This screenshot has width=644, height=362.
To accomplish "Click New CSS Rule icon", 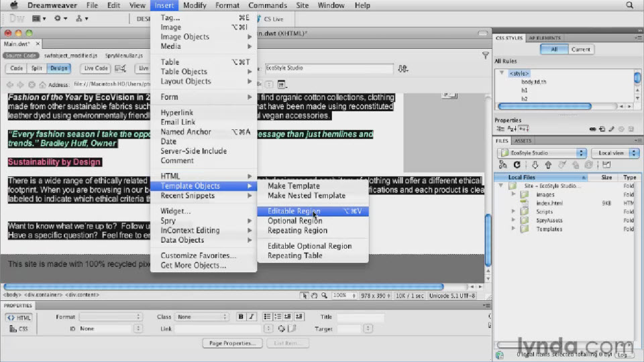I will (602, 129).
